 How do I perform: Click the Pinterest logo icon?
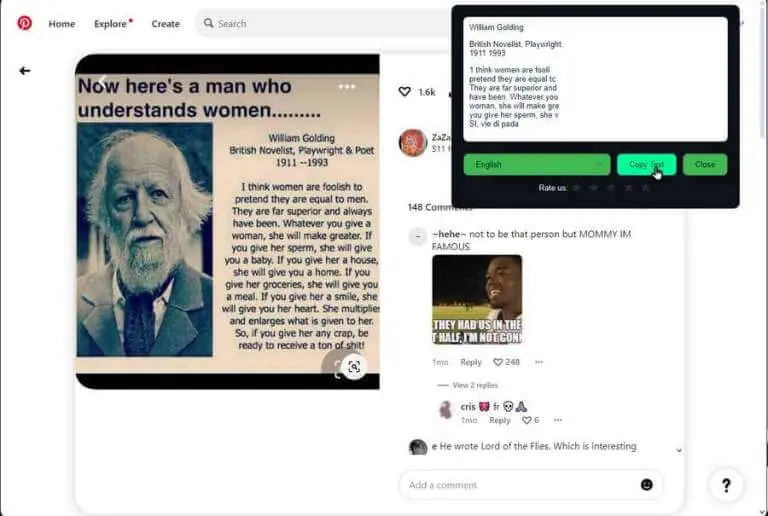[24, 23]
